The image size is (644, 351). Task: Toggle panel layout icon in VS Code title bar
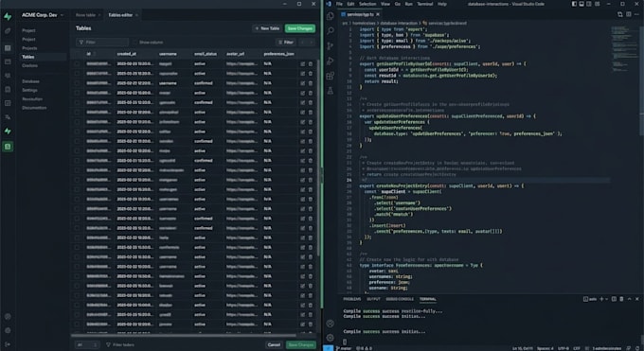581,4
